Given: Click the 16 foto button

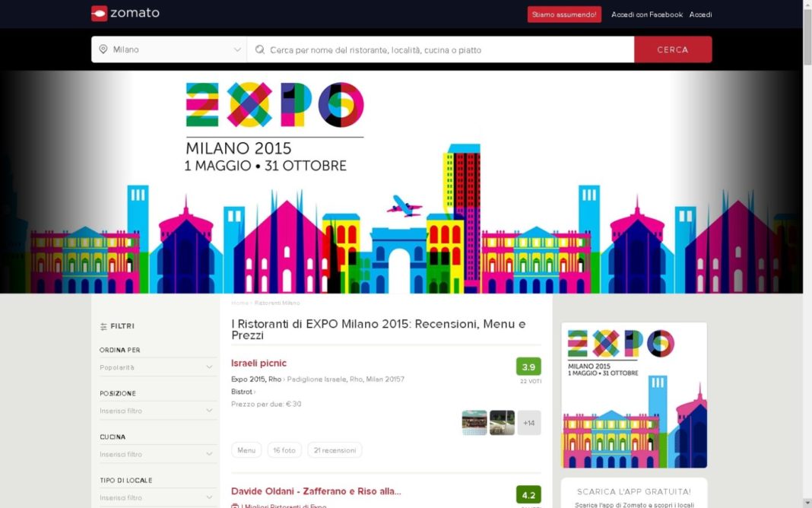Looking at the screenshot, I should [x=284, y=450].
